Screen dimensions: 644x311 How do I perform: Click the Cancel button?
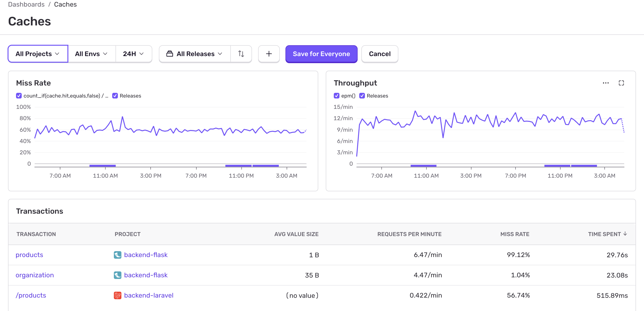tap(380, 54)
